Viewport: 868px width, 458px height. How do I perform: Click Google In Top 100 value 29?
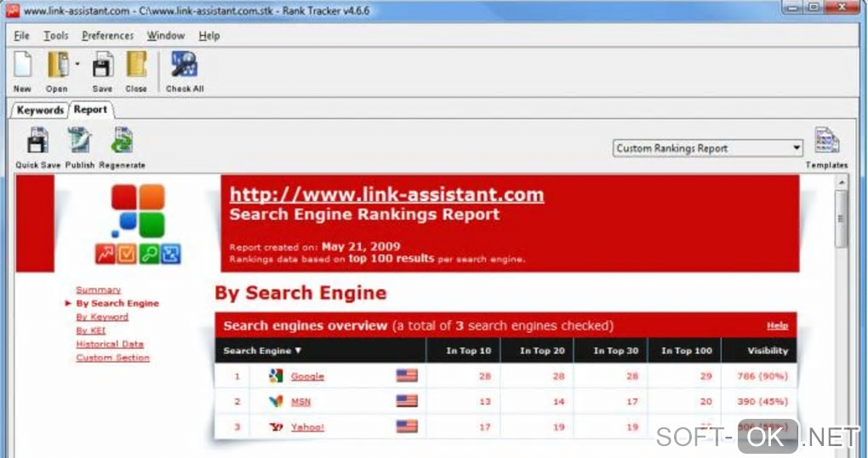point(705,376)
